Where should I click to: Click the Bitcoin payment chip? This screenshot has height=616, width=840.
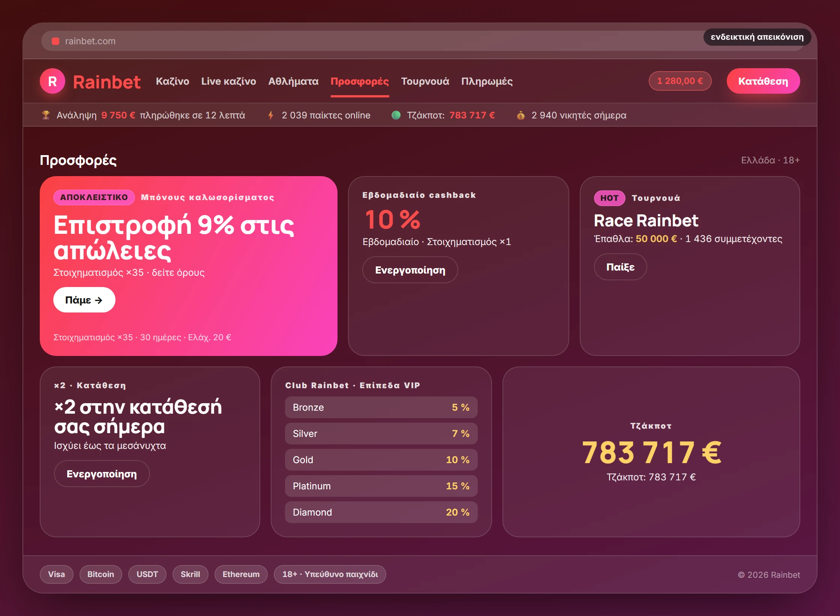[100, 574]
